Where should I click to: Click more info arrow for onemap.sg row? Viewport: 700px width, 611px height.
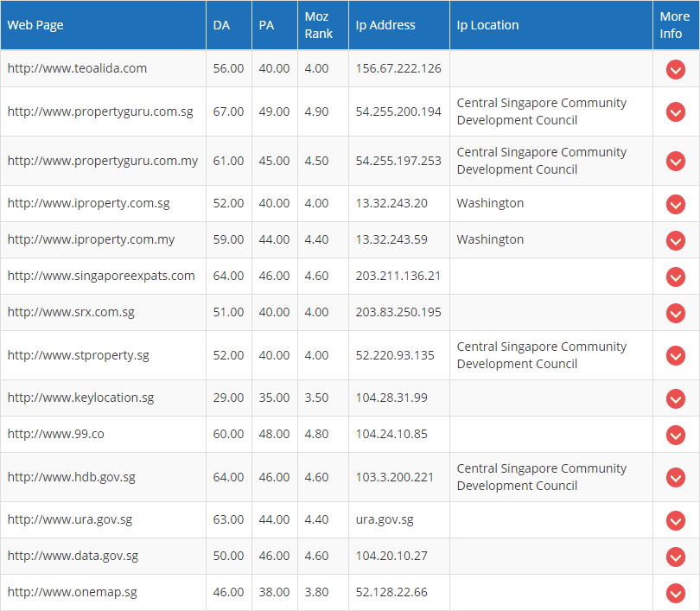pyautogui.click(x=676, y=593)
